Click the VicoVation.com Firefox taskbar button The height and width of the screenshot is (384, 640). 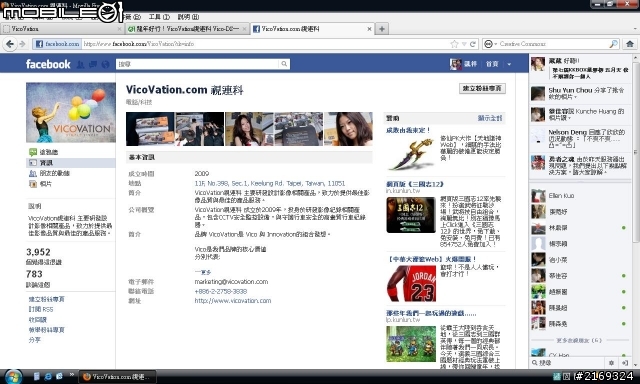pos(118,376)
